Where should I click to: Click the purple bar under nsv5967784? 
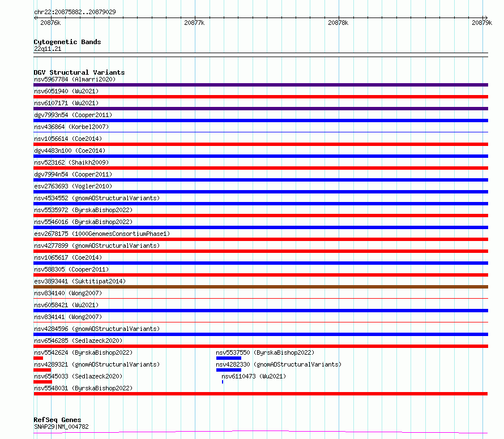tap(260, 85)
